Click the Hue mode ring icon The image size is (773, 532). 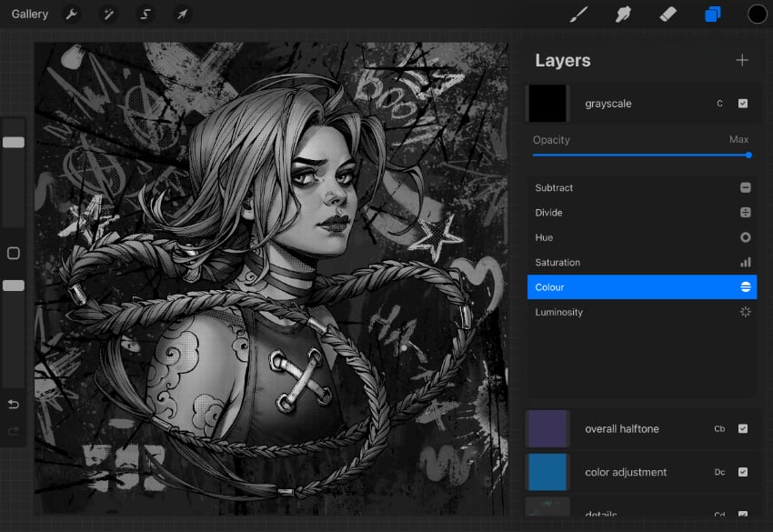point(746,237)
